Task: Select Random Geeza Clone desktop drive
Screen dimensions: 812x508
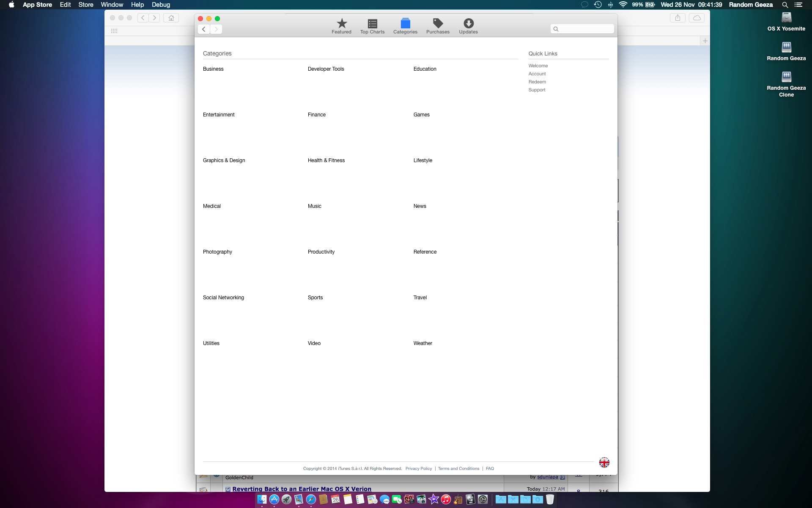Action: click(x=786, y=84)
